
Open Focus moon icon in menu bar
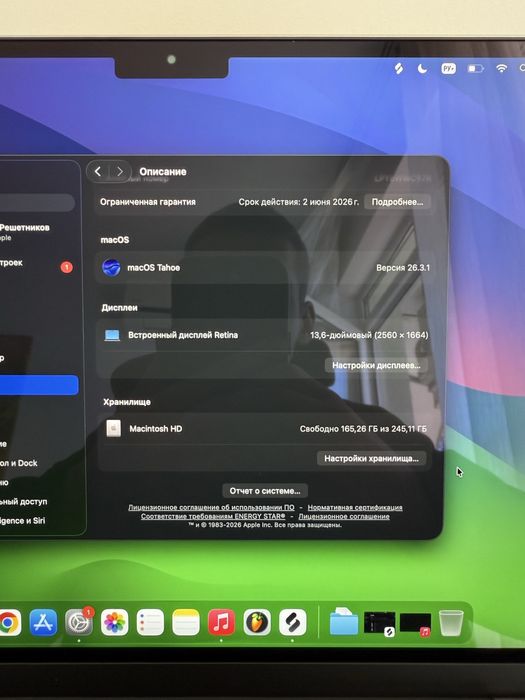coord(422,68)
